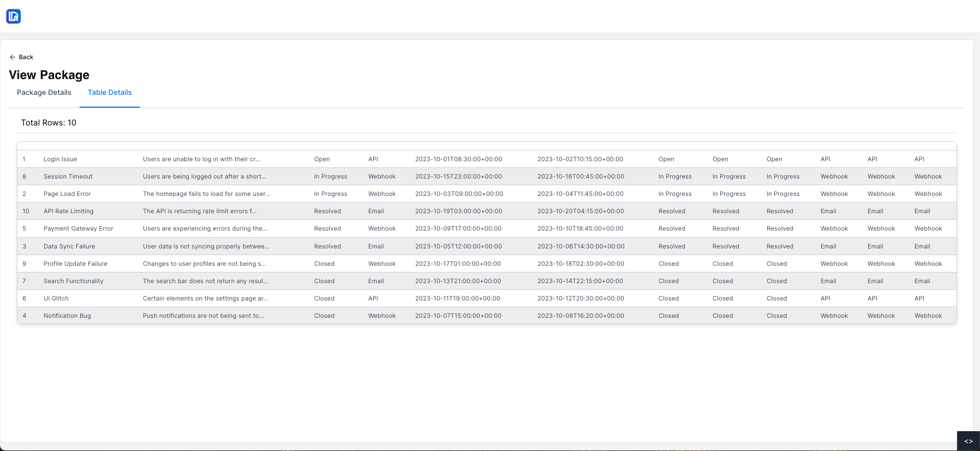The image size is (980, 451).
Task: Click the Session Timeout row name
Action: coord(68,177)
